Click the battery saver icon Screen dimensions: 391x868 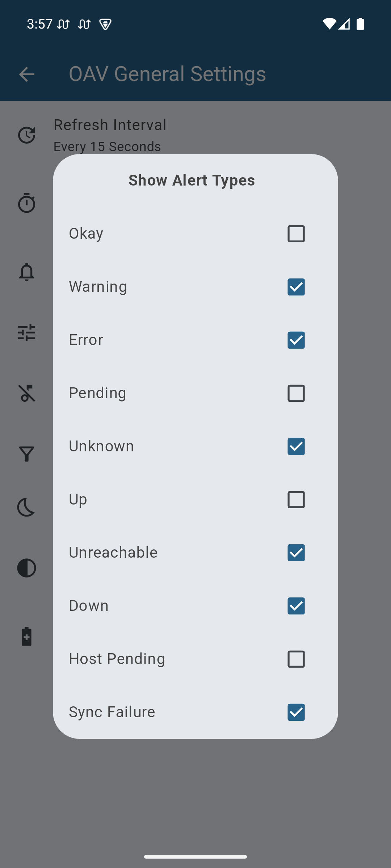pos(26,637)
